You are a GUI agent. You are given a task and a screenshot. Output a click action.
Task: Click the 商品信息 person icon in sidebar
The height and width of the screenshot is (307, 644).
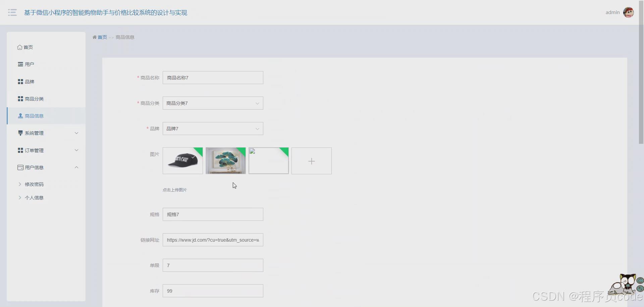point(20,116)
